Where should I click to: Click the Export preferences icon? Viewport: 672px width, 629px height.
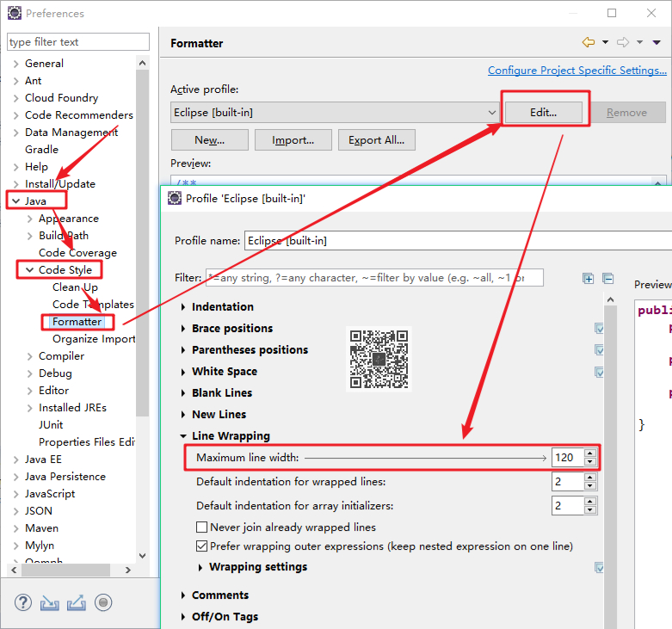(x=77, y=602)
